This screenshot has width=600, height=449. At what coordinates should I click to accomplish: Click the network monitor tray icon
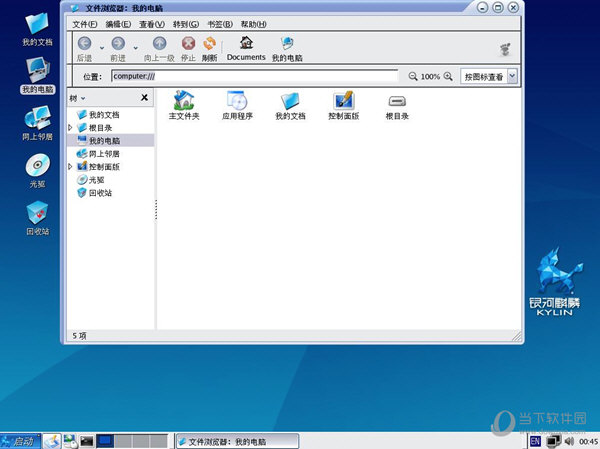point(553,441)
